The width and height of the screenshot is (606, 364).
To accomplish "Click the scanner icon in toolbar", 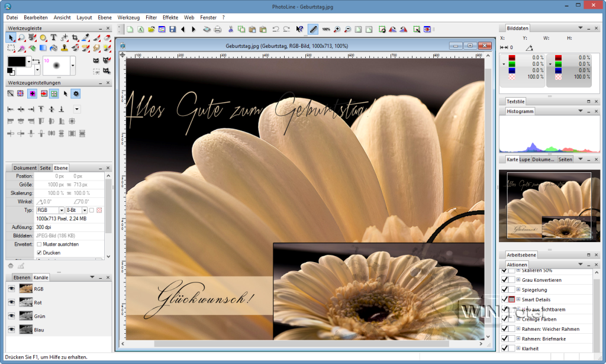I will pyautogui.click(x=207, y=30).
